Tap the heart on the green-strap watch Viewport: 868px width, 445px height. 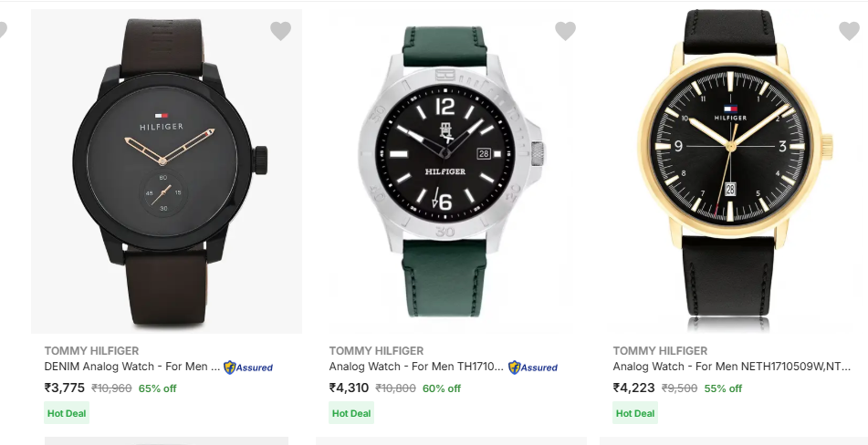click(x=565, y=32)
